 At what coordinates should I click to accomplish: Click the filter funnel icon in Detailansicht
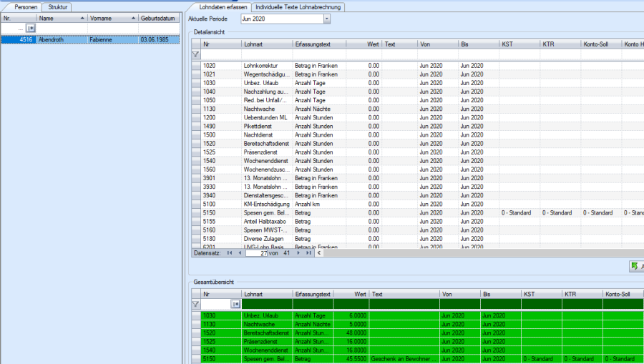[x=195, y=54]
